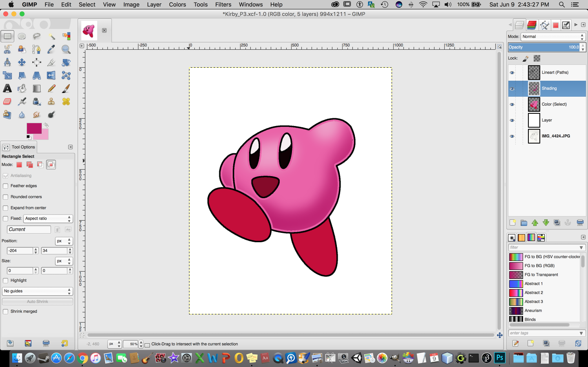Image resolution: width=588 pixels, height=367 pixels.
Task: Open the No guides dropdown
Action: point(37,291)
